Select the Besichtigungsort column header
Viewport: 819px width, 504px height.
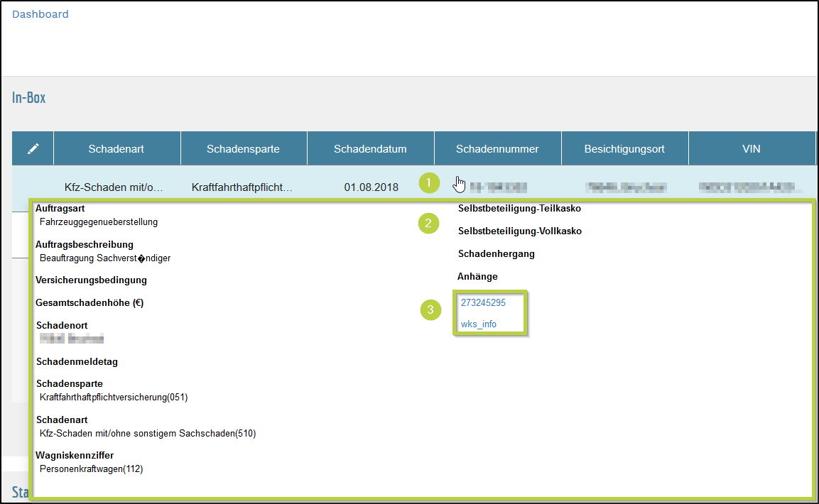pyautogui.click(x=624, y=149)
